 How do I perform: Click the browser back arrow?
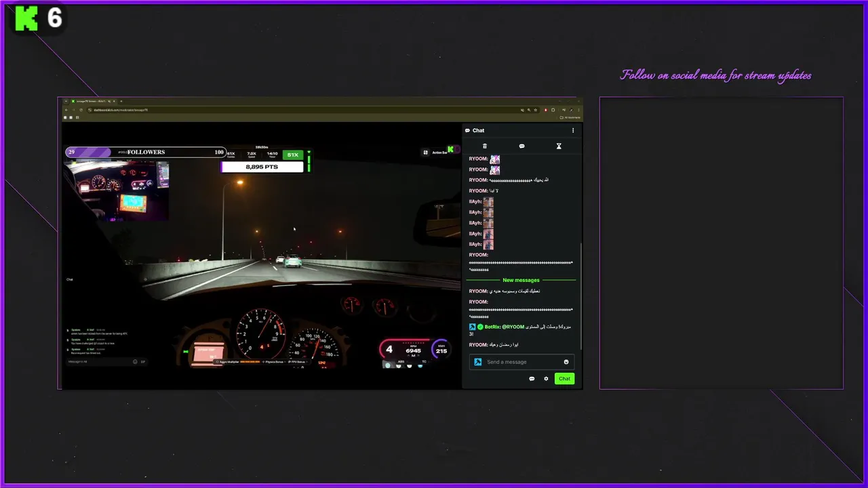pyautogui.click(x=66, y=110)
